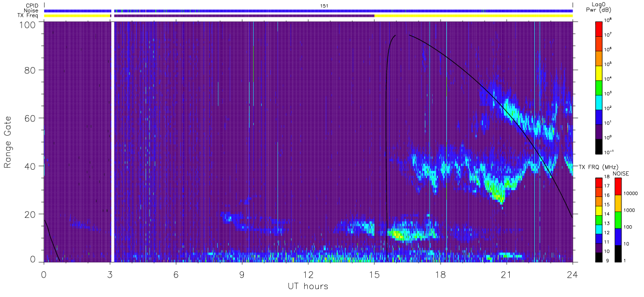Click the CPID value '151'
This screenshot has height=297, width=644.
click(x=325, y=5)
